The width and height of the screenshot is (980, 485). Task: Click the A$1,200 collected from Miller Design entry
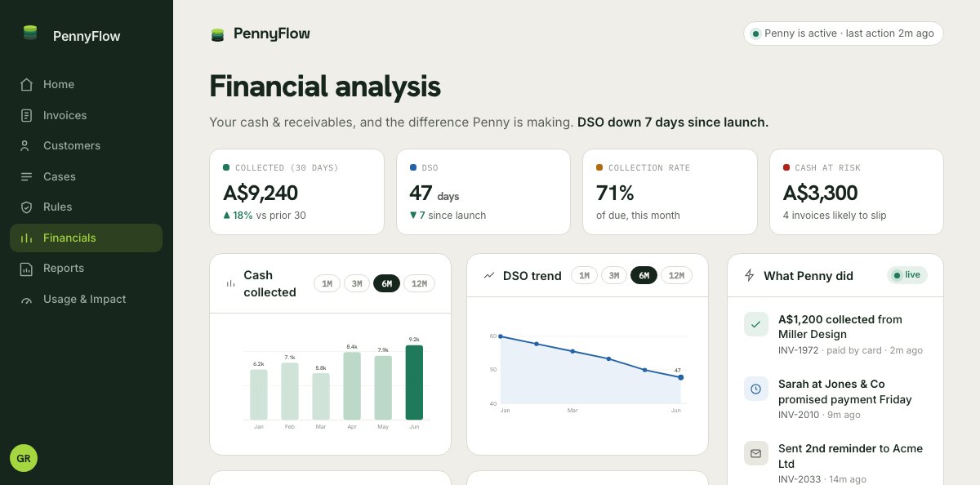pyautogui.click(x=835, y=334)
